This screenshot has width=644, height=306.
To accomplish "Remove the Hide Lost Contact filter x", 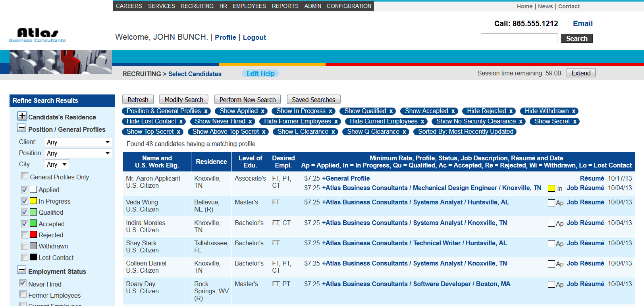I will [x=181, y=121].
